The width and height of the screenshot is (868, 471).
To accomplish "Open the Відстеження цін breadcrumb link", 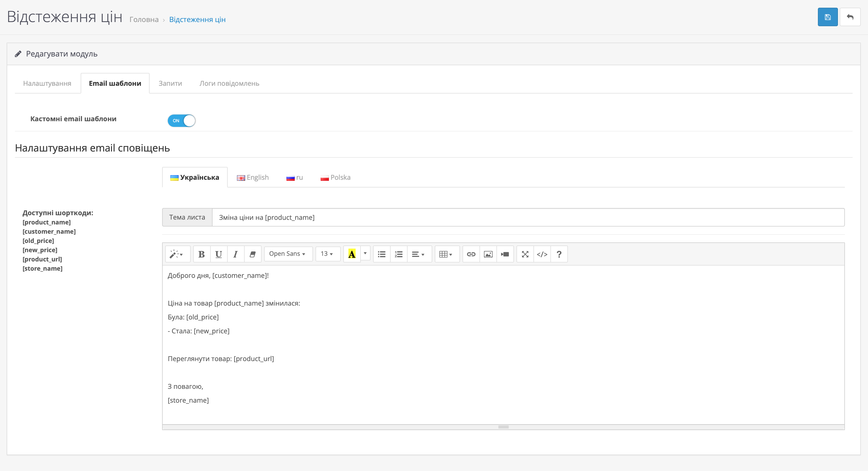I will tap(197, 20).
